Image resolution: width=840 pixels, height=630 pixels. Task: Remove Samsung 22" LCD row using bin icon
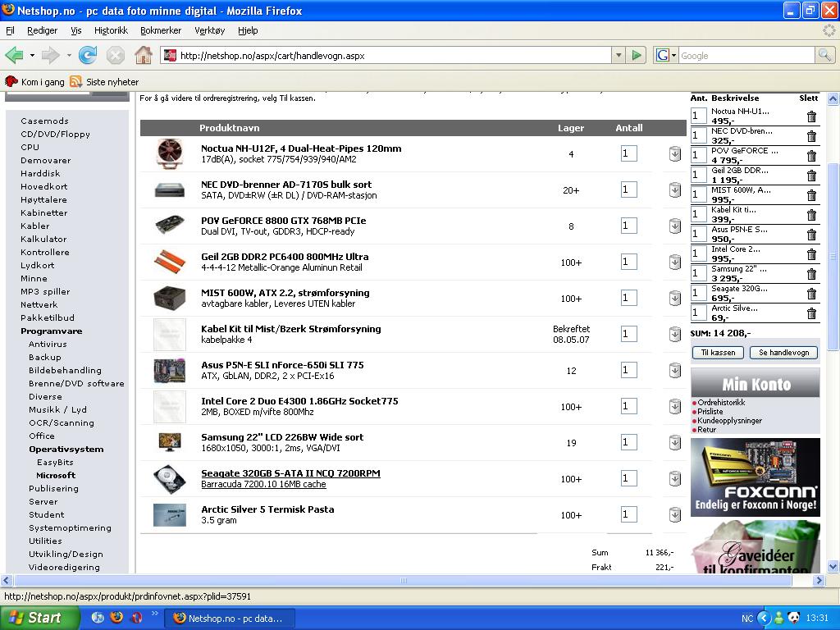coord(675,442)
